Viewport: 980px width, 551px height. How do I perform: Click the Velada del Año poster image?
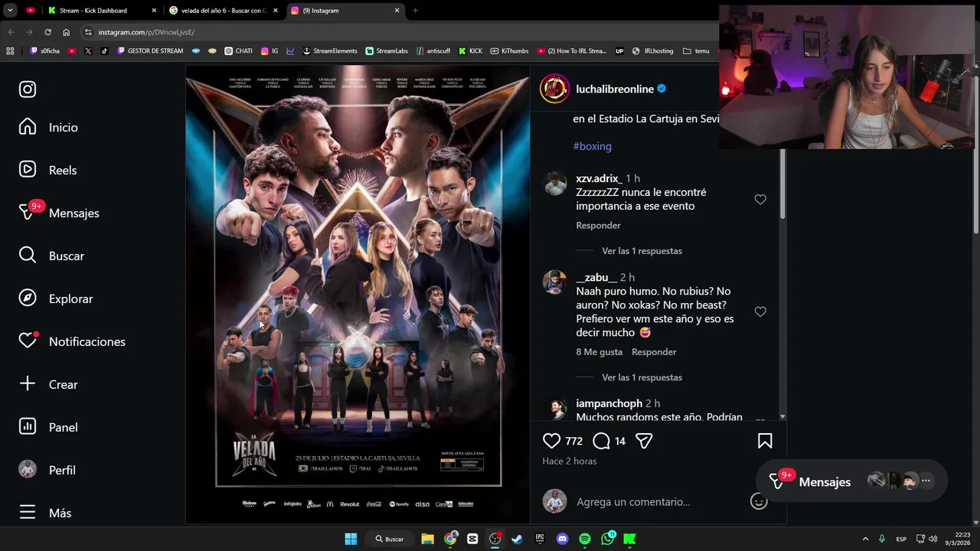[x=358, y=295]
